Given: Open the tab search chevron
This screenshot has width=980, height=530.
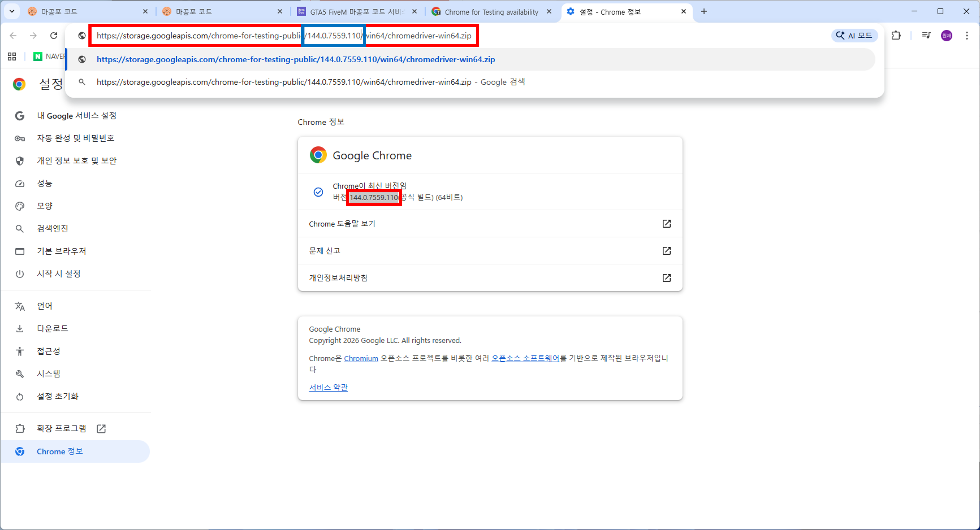Looking at the screenshot, I should click(x=11, y=11).
